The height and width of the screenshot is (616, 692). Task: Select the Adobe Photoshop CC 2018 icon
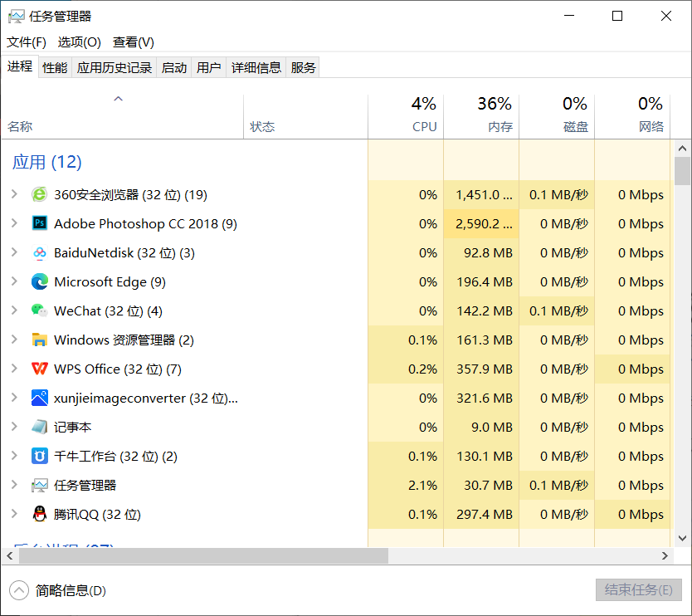tap(39, 224)
